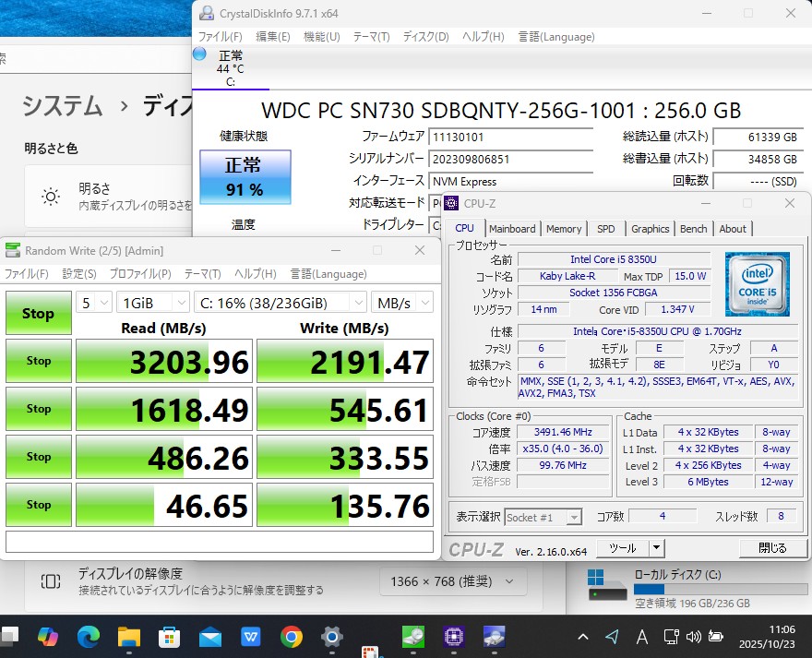Open the 機能(U) menu in CrystalDiskInfo
Viewport: 812px width, 658px height.
pos(321,37)
